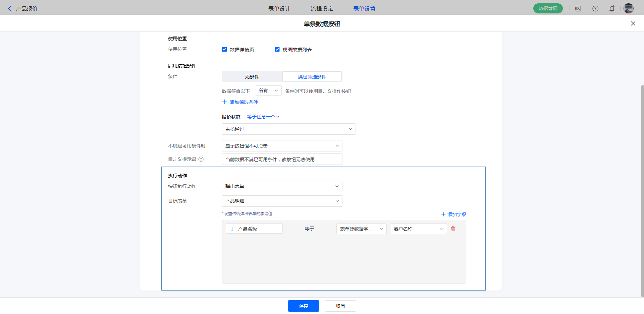
Task: Toggle the 视图数据列表 checkbox
Action: (x=277, y=49)
